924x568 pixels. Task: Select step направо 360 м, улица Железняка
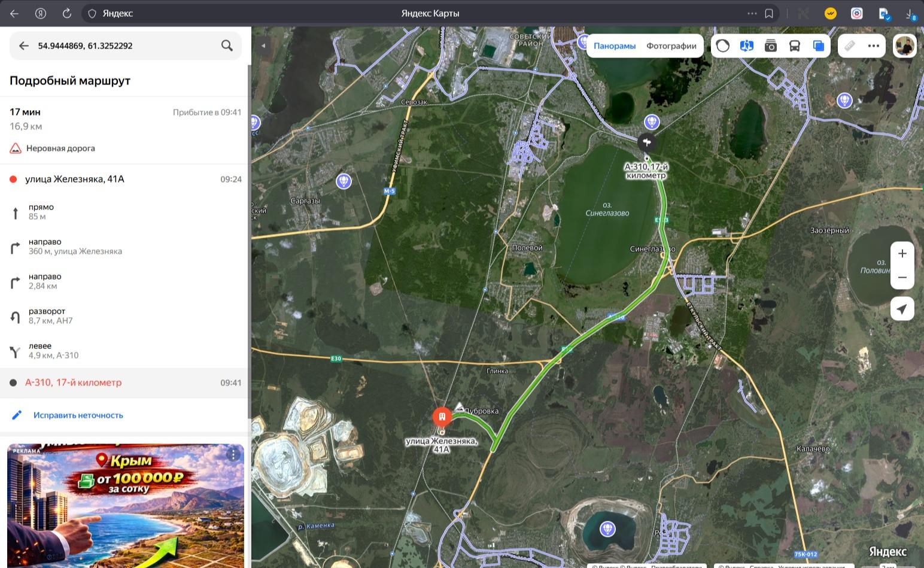click(x=124, y=247)
